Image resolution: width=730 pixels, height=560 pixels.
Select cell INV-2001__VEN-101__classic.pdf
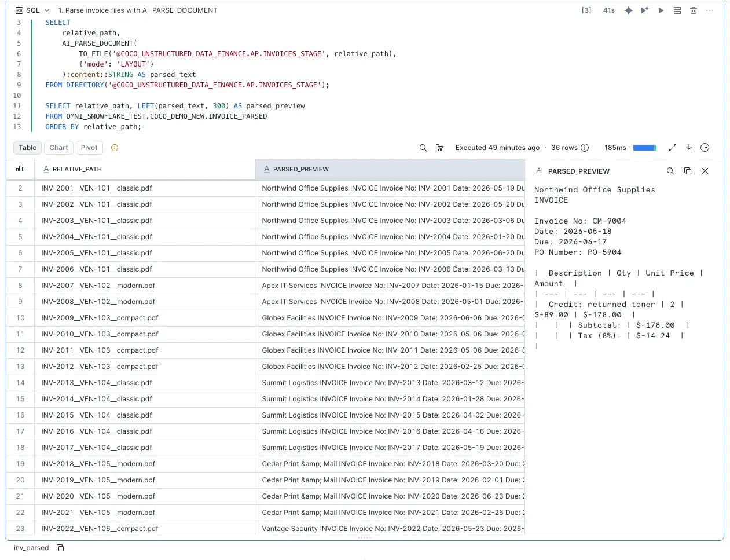[145, 188]
